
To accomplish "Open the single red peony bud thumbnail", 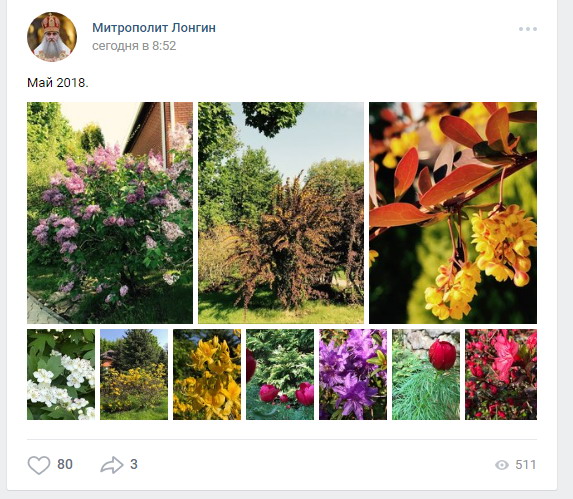I will [426, 374].
